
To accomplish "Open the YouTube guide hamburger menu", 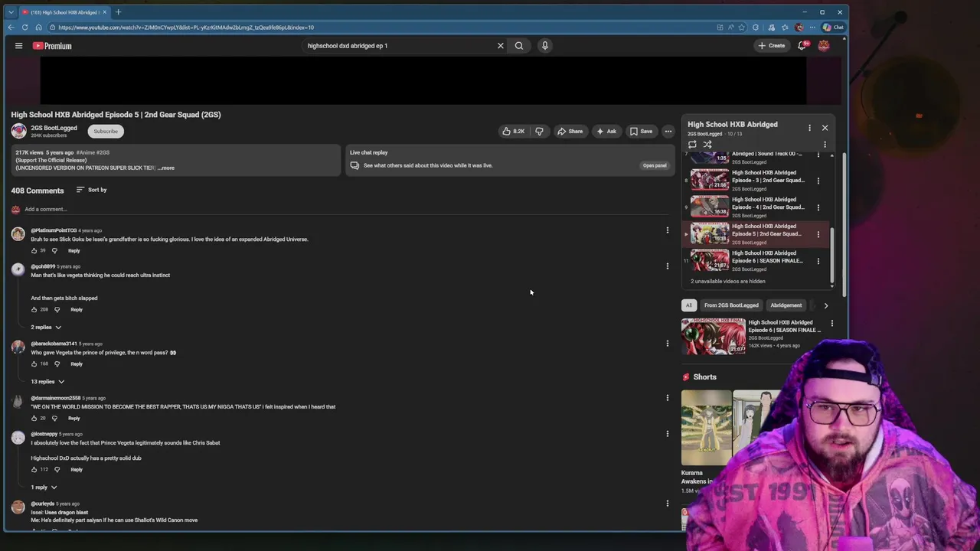I will tap(18, 46).
